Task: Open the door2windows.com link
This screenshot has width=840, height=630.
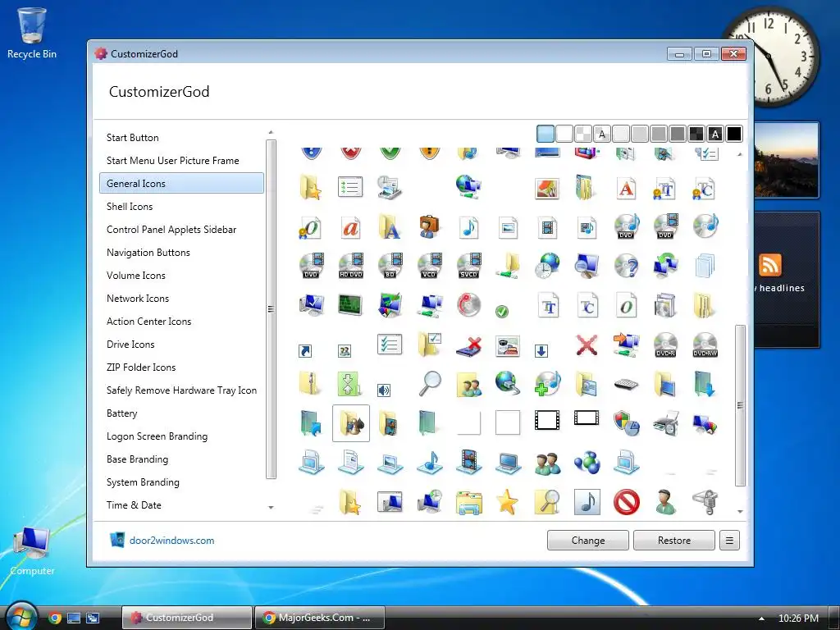Action: pos(171,541)
